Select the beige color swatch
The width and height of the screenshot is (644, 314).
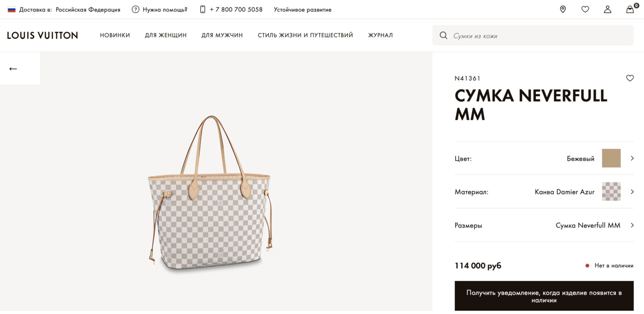click(x=611, y=158)
